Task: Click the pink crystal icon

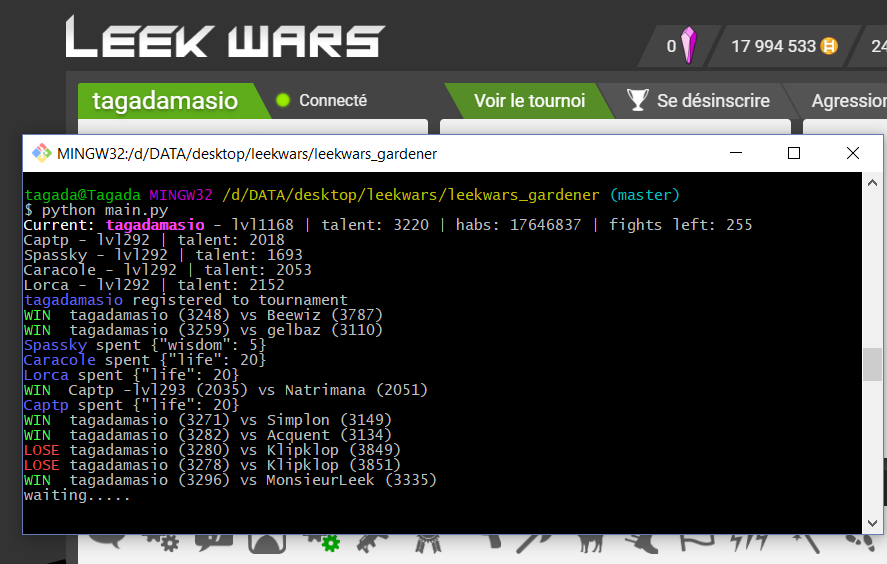Action: (688, 45)
